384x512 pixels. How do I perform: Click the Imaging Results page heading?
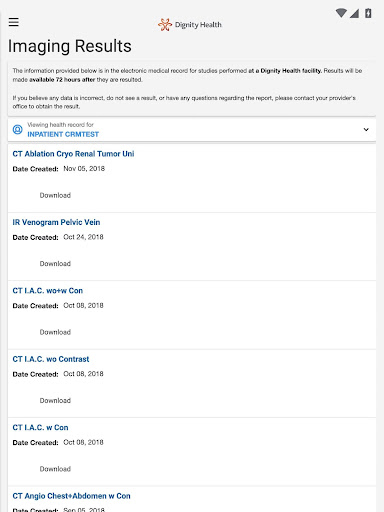coord(70,46)
